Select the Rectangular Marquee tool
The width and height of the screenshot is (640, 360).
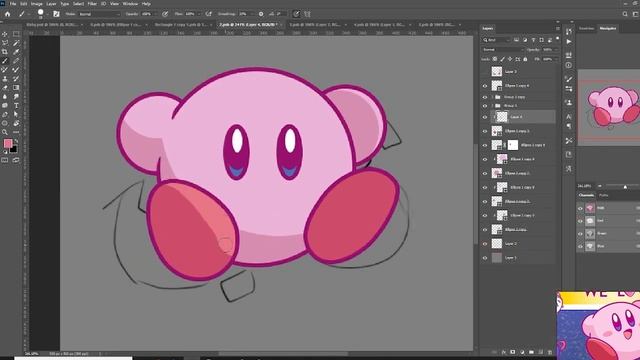(x=16, y=34)
